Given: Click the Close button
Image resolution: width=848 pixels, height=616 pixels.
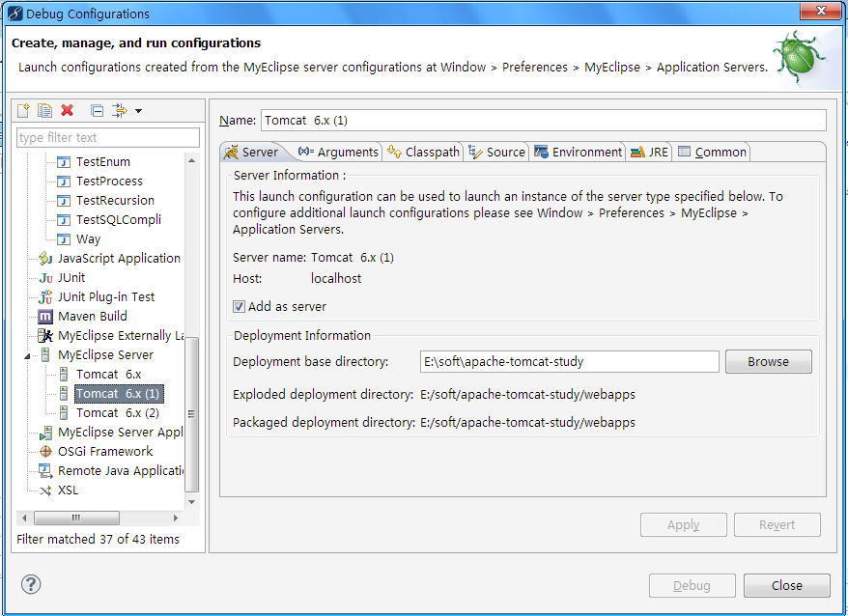Looking at the screenshot, I should (786, 585).
